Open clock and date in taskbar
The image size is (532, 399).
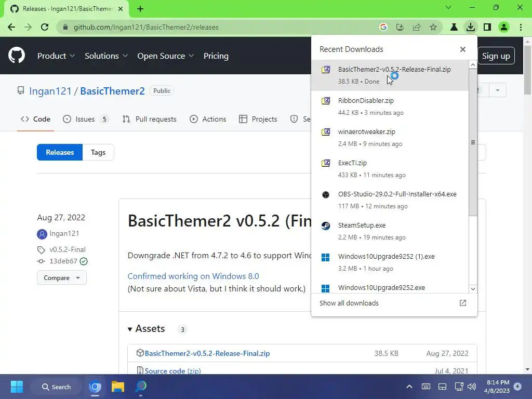click(497, 387)
